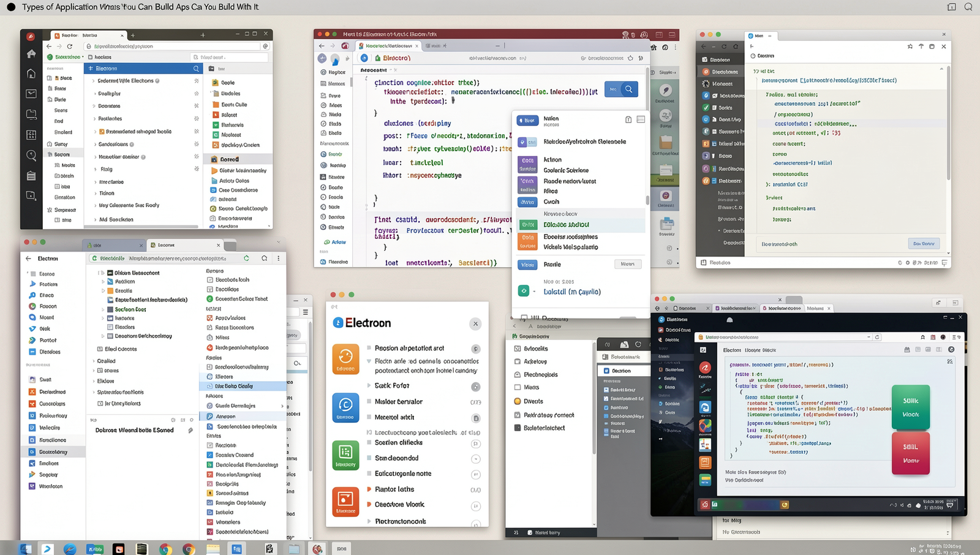980x555 pixels.
Task: Click the home icon in the top-left window's dark sidebar
Action: point(31,54)
